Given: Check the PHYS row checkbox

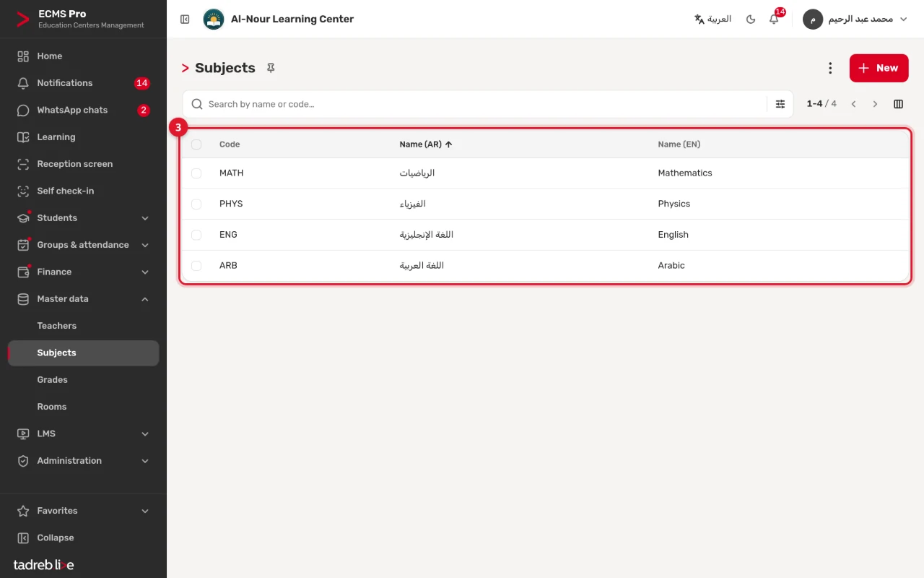Looking at the screenshot, I should click(x=196, y=204).
